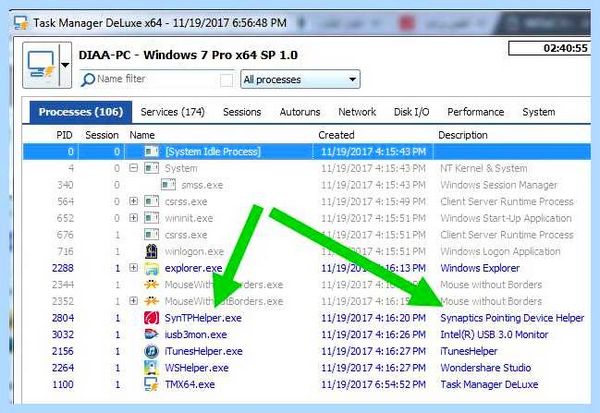Click the winlogon.exe icon
Viewport: 600px width, 413px height.
[x=151, y=251]
